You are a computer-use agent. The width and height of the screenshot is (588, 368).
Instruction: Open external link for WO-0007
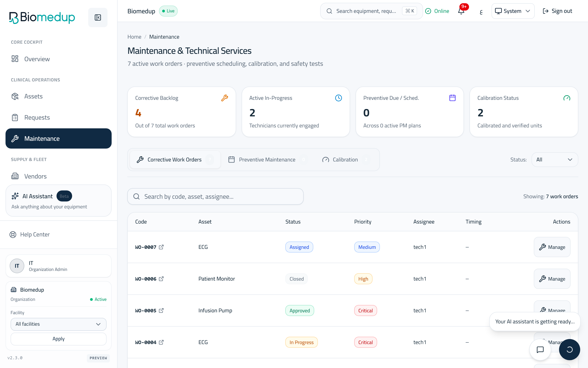(x=161, y=247)
